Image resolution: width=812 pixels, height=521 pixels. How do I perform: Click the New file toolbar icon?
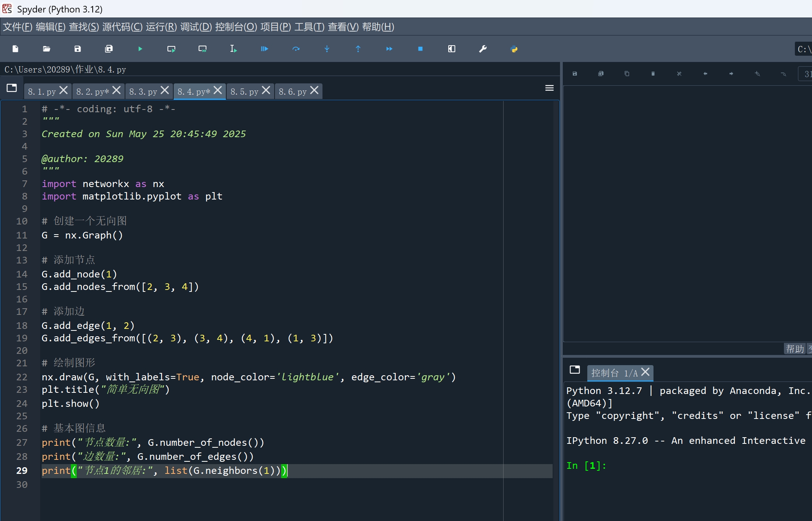(16, 49)
